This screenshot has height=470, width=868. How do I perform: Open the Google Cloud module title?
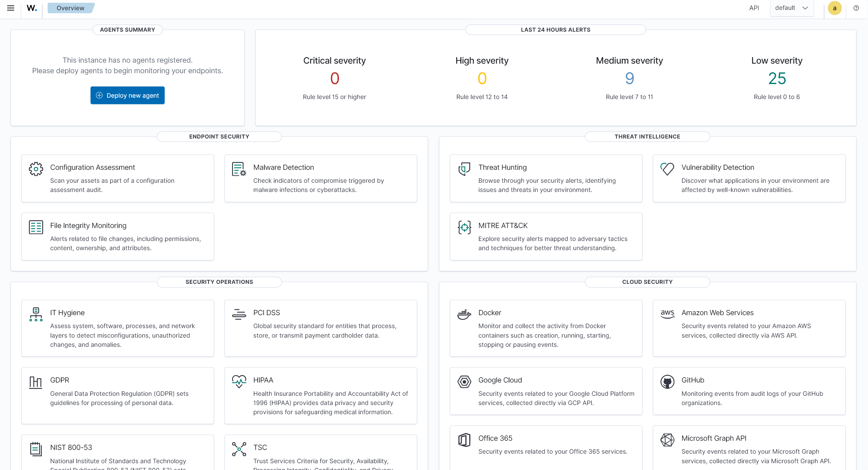500,380
